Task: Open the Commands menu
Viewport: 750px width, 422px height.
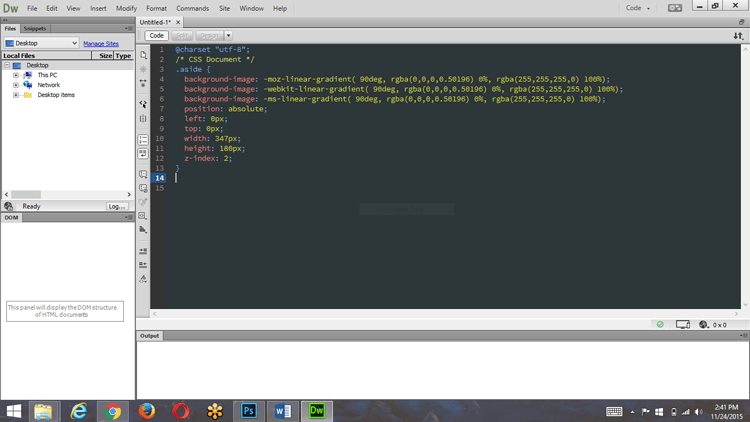Action: (x=192, y=8)
